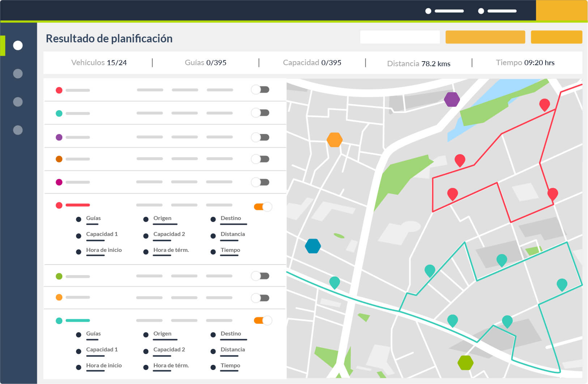588x384 pixels.
Task: Pick the magenta route color dot
Action: (59, 182)
